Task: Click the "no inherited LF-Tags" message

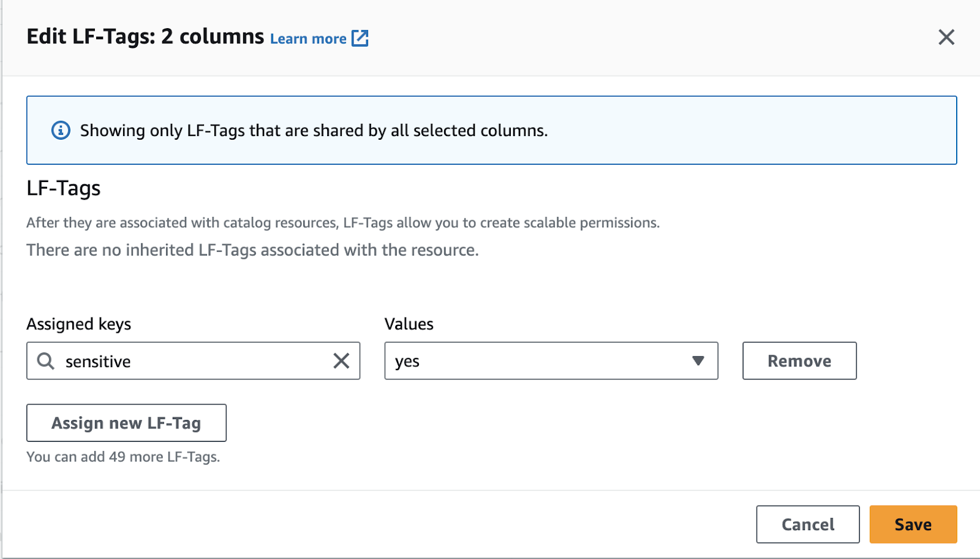Action: click(x=252, y=250)
